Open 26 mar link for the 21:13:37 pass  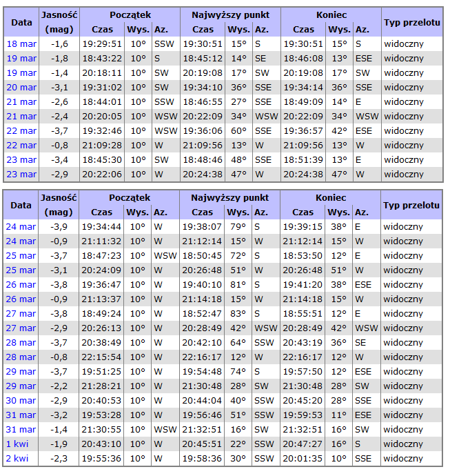pyautogui.click(x=21, y=299)
